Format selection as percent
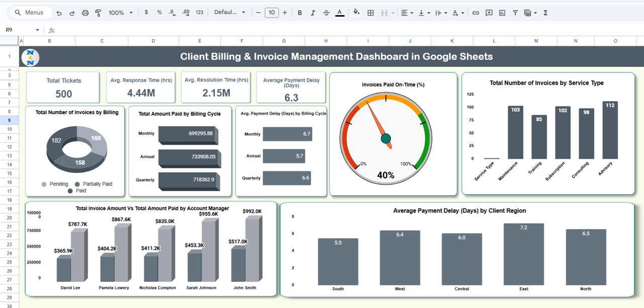 158,13
